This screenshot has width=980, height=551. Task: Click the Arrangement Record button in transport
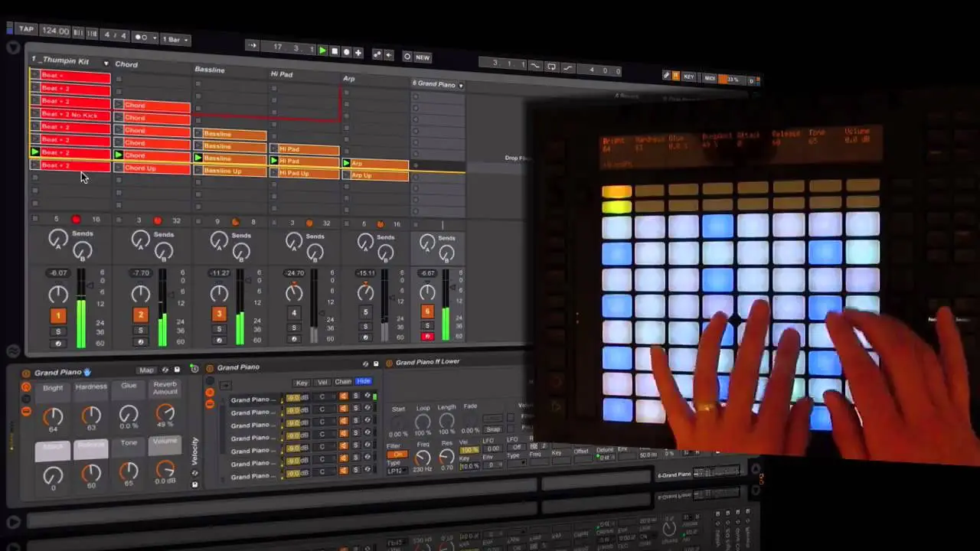346,52
